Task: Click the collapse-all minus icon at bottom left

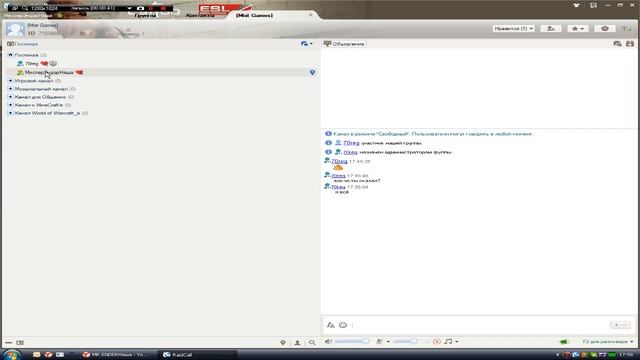Action: pyautogui.click(x=9, y=342)
